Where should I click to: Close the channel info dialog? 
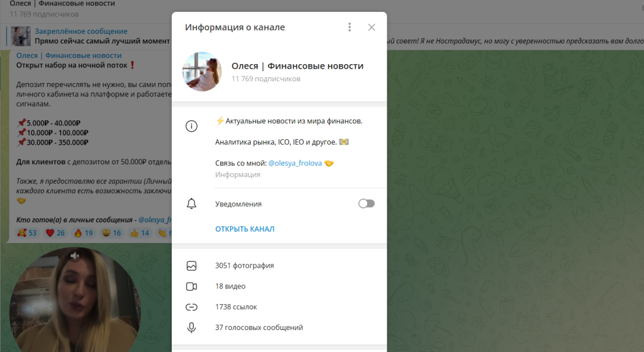click(x=371, y=27)
